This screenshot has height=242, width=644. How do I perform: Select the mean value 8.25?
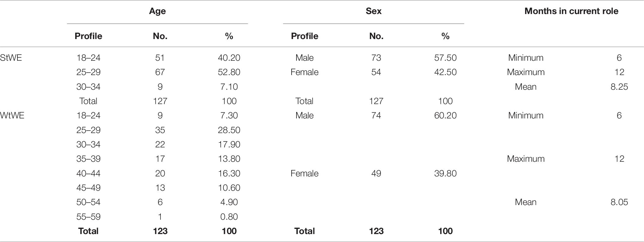[619, 87]
